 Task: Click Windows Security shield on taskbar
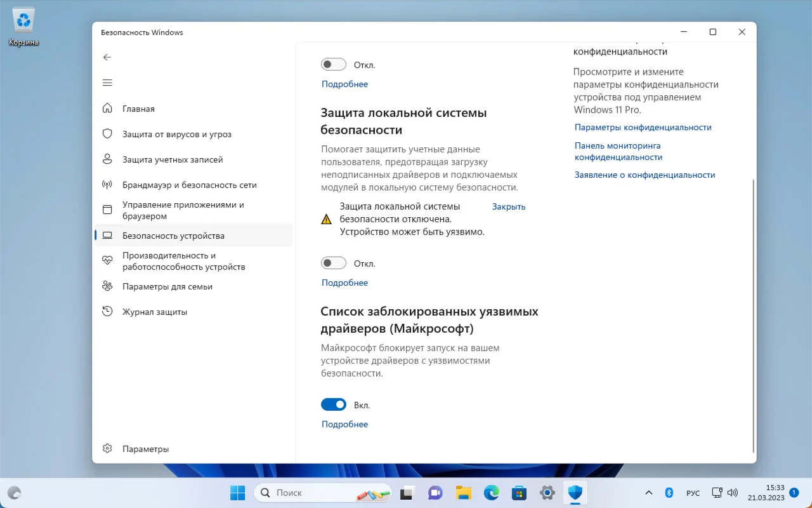coord(575,493)
